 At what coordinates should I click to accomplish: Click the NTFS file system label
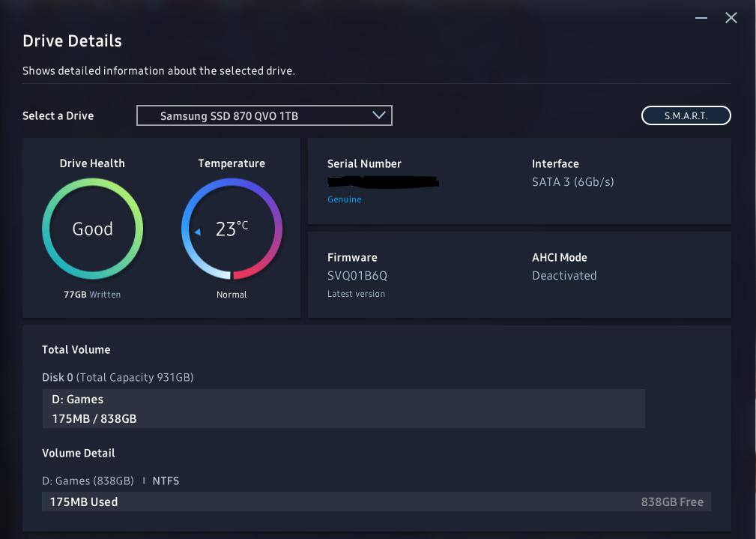pos(166,481)
